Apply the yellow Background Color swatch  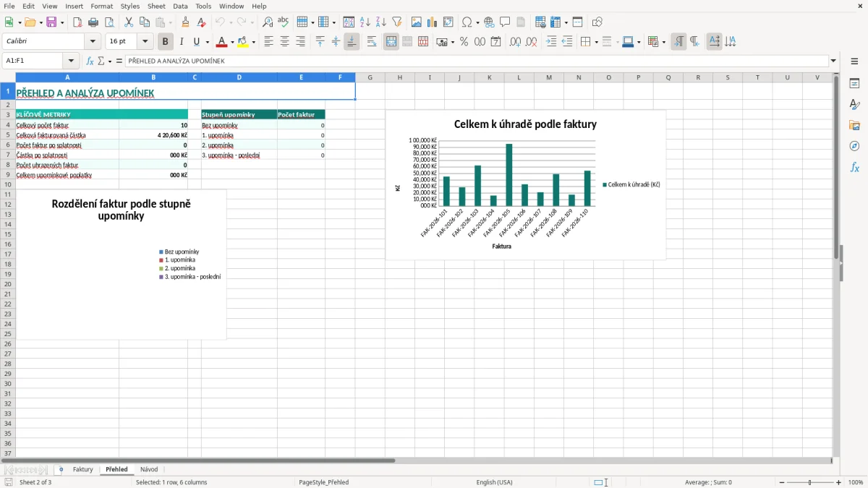pos(243,42)
